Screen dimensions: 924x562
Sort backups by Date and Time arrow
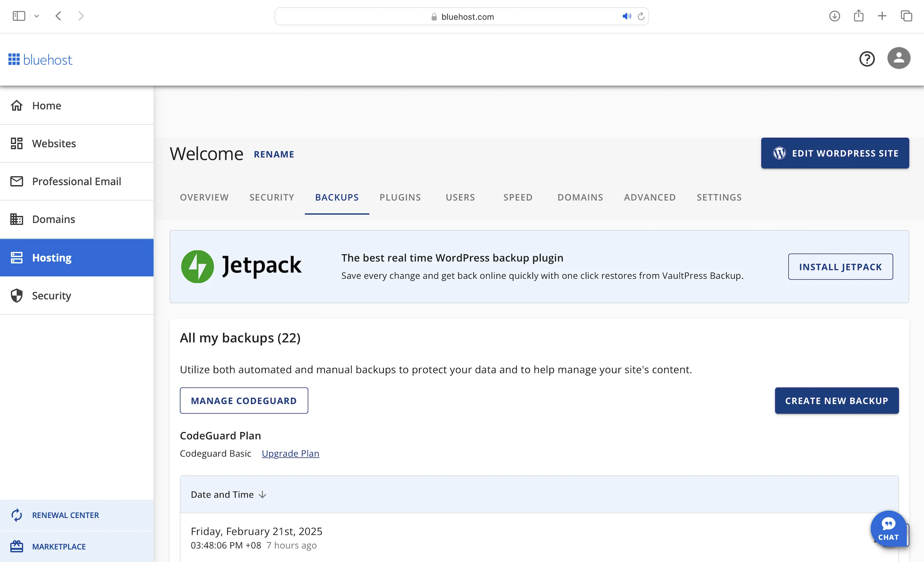[x=262, y=495]
